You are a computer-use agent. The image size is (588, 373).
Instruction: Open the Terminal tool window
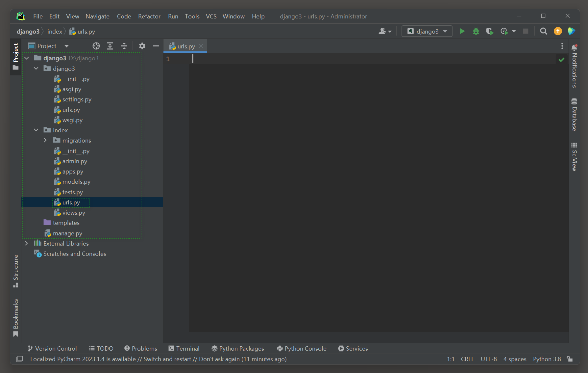(184, 348)
